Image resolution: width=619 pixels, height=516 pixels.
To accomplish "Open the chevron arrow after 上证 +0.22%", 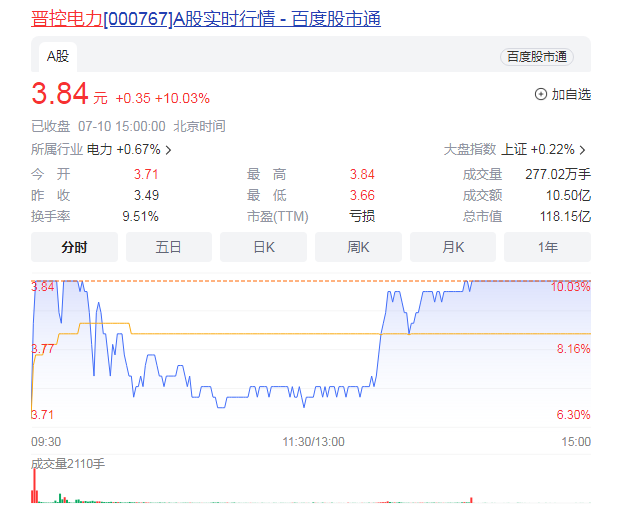I will pyautogui.click(x=583, y=150).
